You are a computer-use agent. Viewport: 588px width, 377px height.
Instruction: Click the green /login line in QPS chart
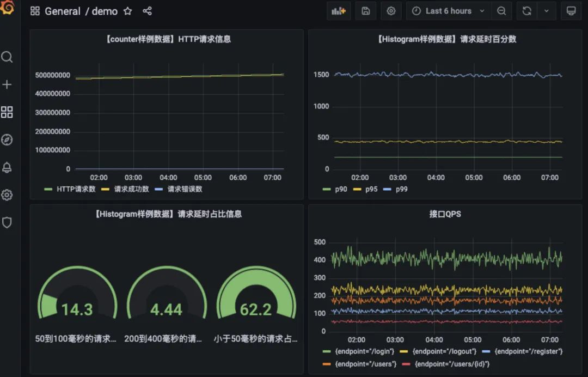[446, 258]
